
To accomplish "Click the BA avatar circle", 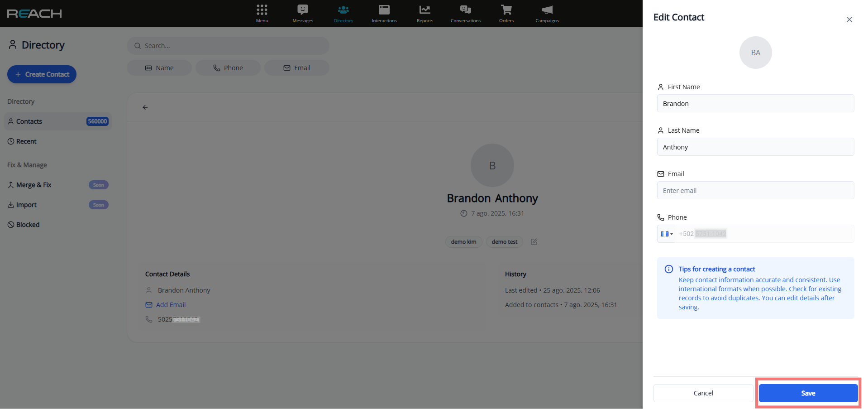I will pyautogui.click(x=756, y=53).
